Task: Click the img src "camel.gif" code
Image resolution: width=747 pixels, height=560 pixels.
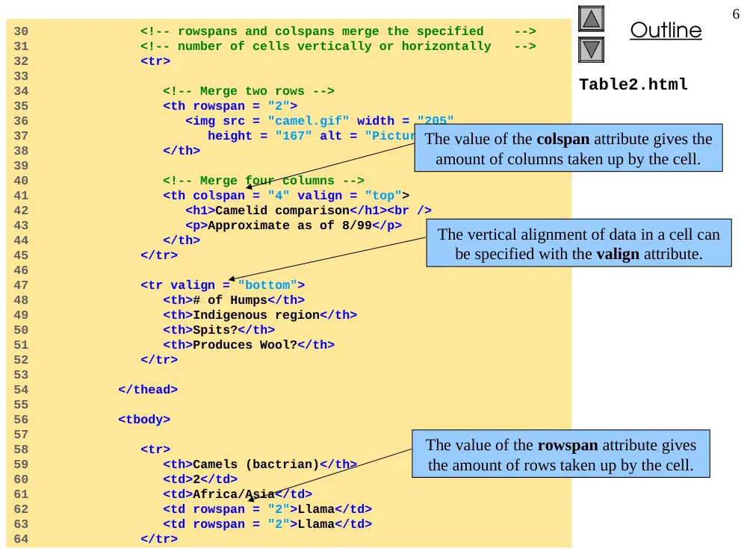Action: 319,121
